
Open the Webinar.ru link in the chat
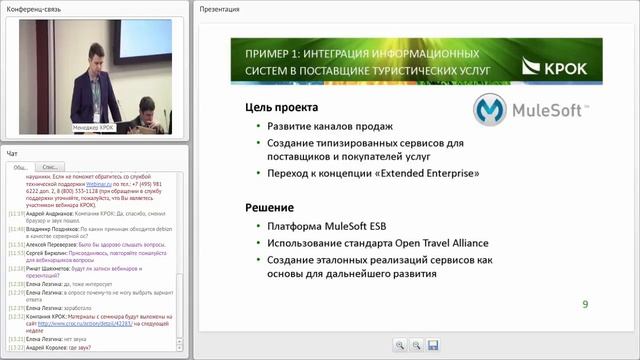[99, 184]
